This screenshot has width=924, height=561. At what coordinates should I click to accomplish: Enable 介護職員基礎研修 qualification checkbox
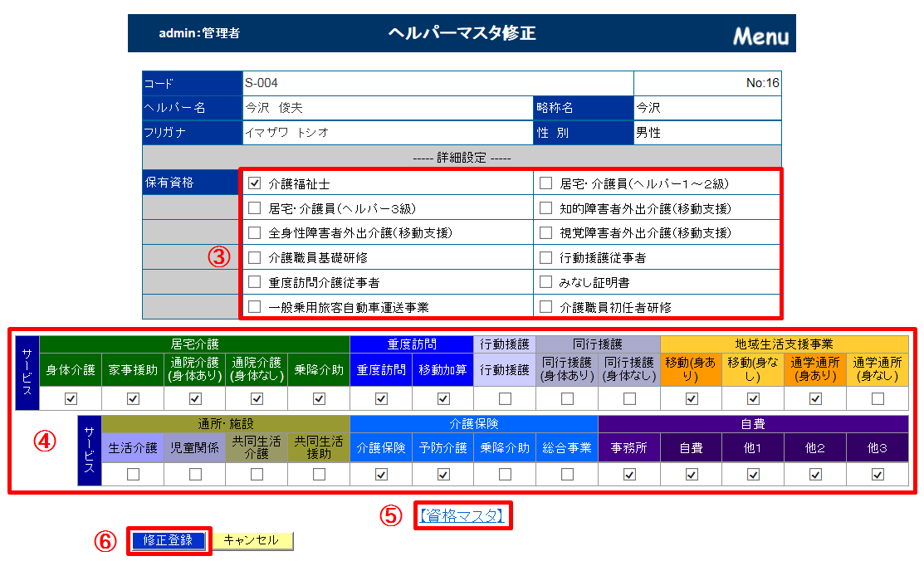(x=256, y=258)
